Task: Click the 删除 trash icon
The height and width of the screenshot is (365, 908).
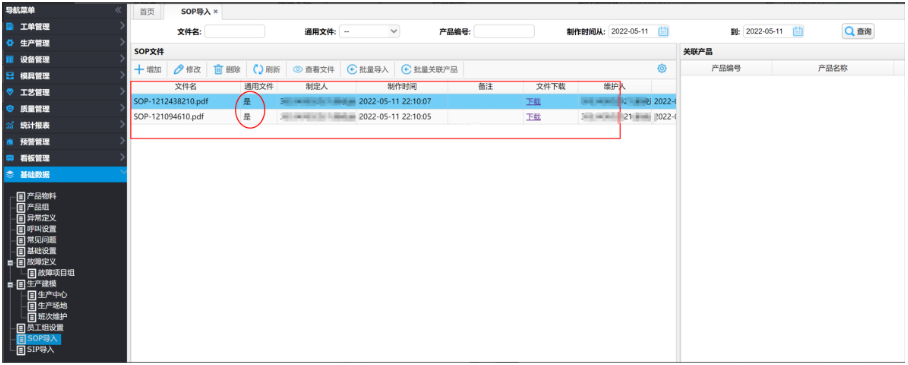Action: click(x=218, y=70)
